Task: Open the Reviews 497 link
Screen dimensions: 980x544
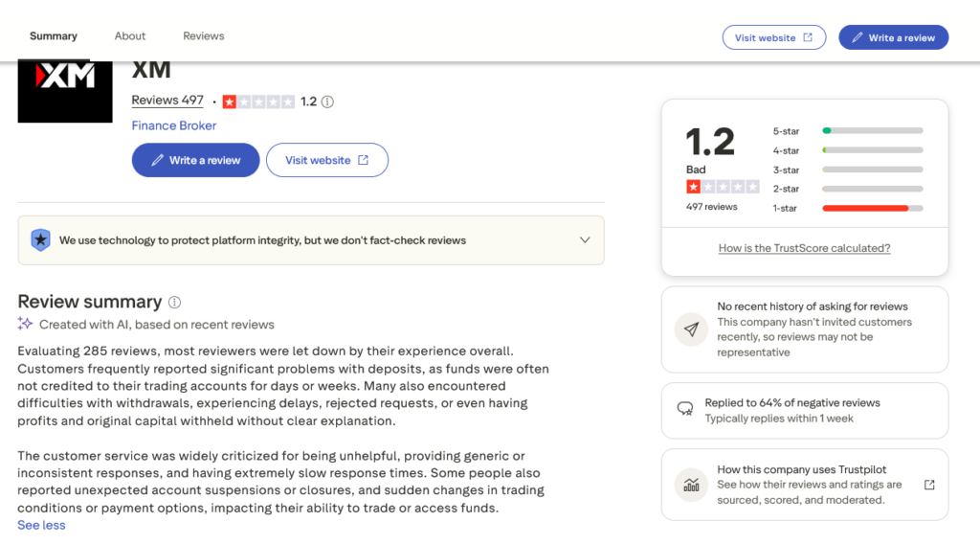Action: 167,101
